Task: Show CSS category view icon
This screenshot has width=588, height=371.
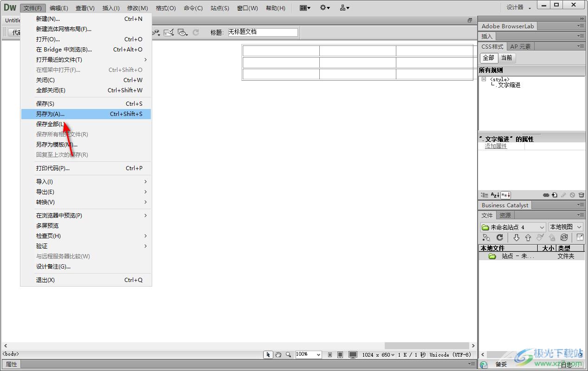Action: [485, 195]
